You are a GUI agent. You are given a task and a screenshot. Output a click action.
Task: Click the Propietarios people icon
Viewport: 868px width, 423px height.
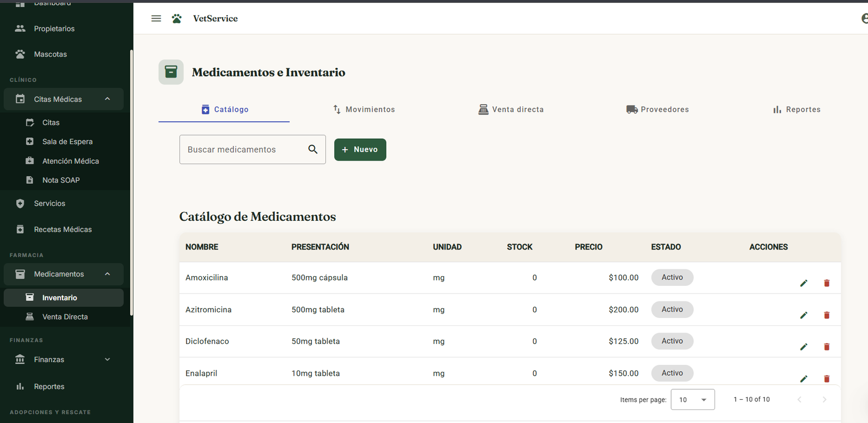(x=20, y=28)
